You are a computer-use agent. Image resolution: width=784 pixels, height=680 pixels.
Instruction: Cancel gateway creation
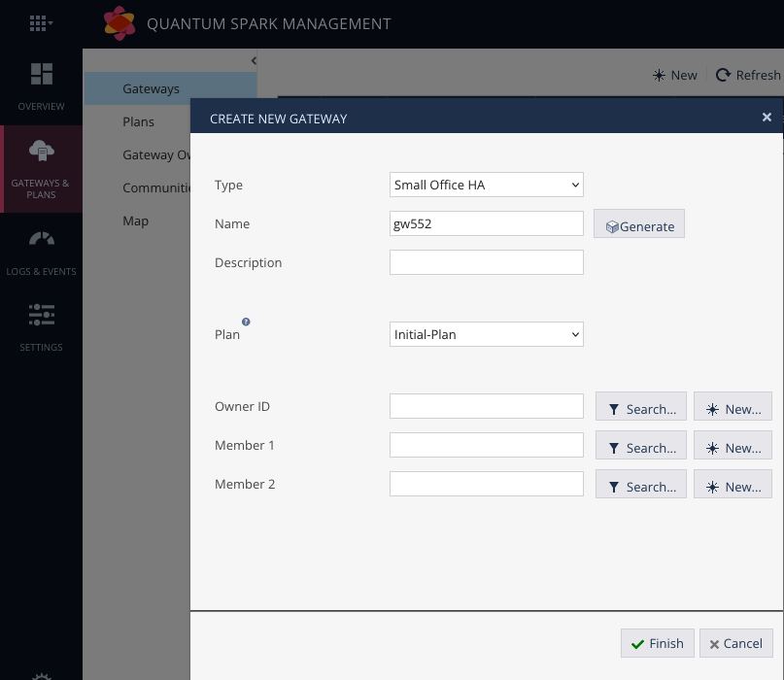735,643
